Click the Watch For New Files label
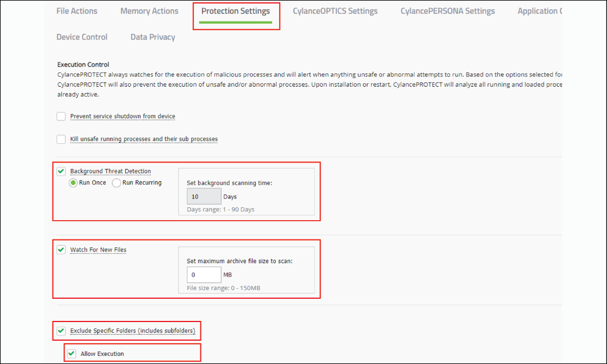Screen dimensions: 607x364 tap(98, 250)
